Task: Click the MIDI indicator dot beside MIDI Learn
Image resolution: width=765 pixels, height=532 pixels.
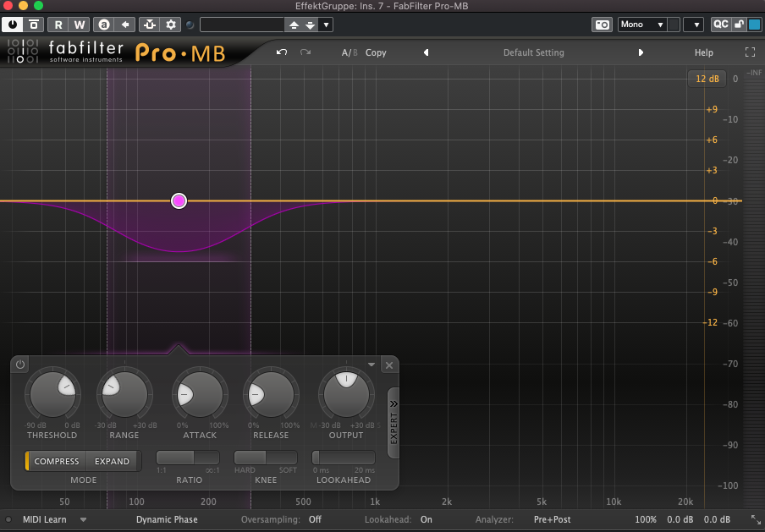Action: pyautogui.click(x=8, y=520)
